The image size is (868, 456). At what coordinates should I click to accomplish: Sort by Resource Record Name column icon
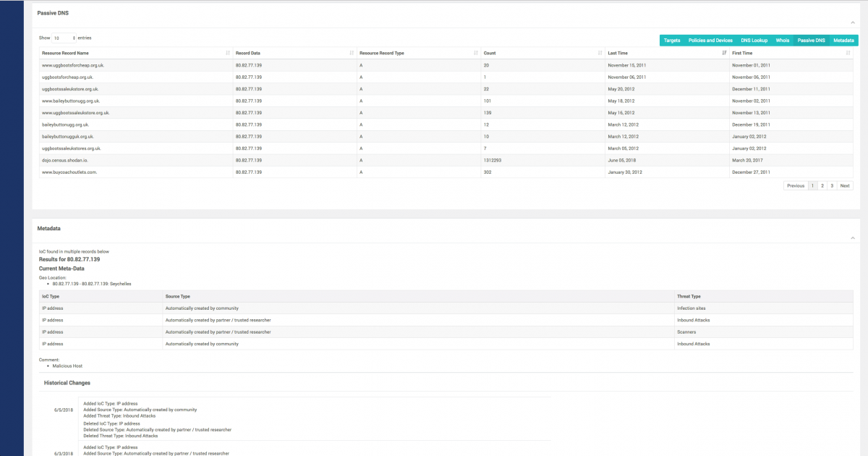point(228,53)
